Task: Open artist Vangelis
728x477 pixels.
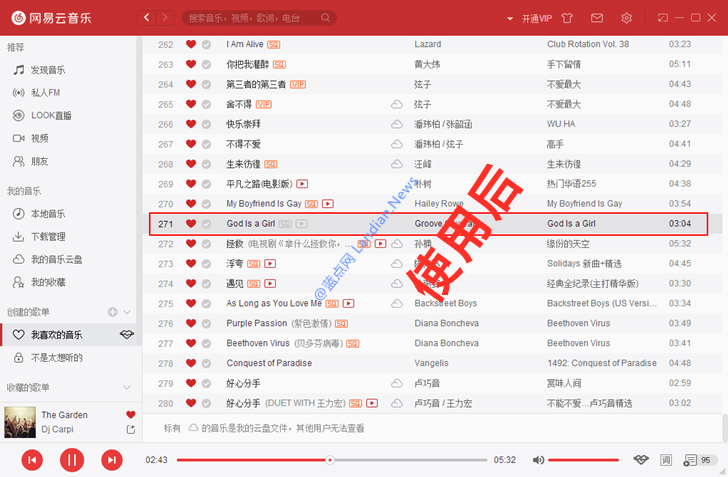Action: click(x=431, y=363)
